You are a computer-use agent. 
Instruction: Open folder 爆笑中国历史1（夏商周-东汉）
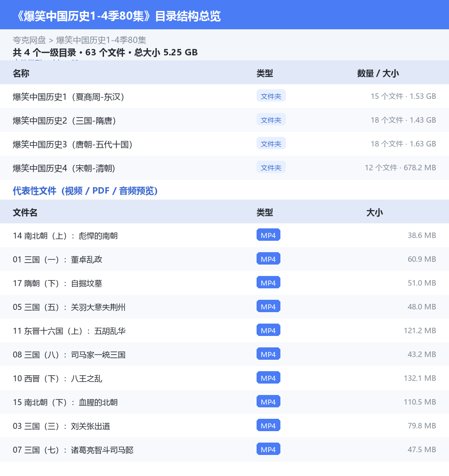(x=69, y=97)
